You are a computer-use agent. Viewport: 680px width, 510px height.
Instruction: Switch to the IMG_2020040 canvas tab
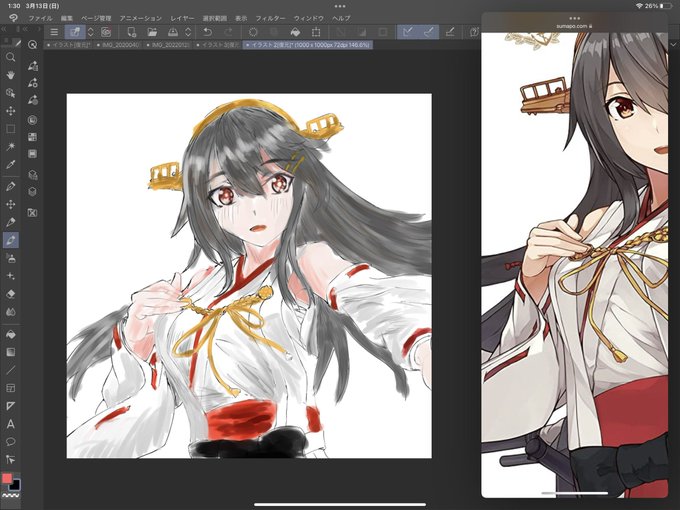118,45
